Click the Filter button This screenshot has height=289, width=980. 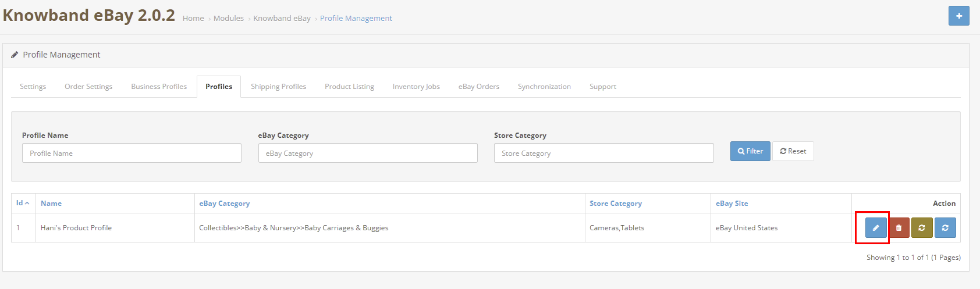tap(750, 151)
